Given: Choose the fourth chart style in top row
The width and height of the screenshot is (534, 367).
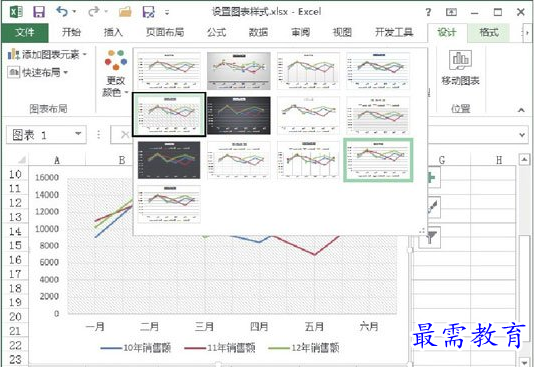Looking at the screenshot, I should [x=378, y=70].
